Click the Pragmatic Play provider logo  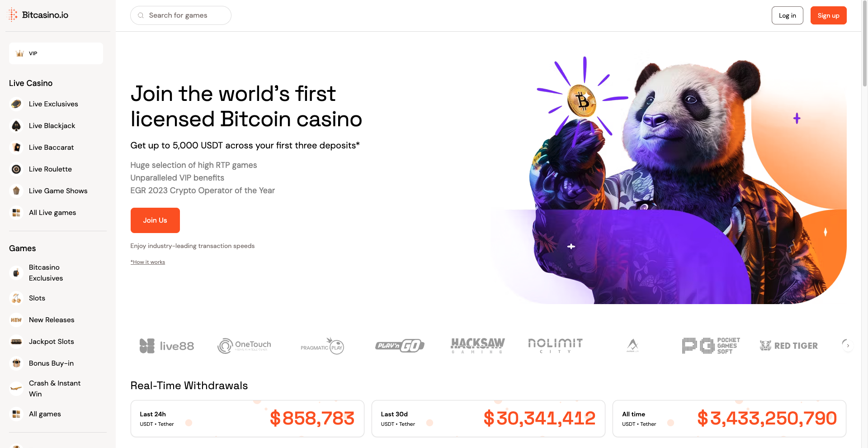(x=322, y=346)
